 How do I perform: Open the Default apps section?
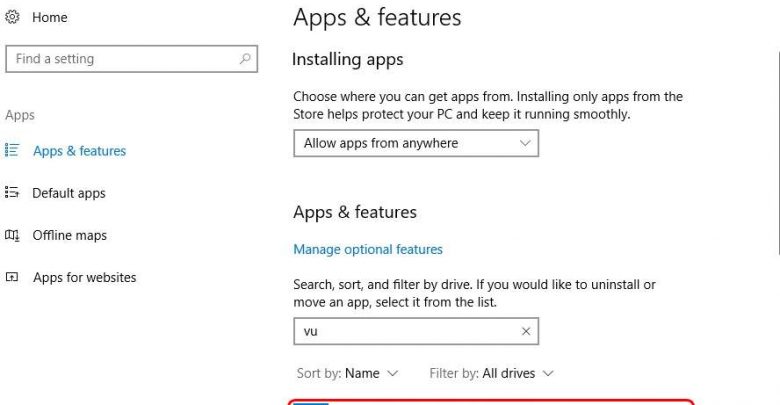[x=68, y=193]
